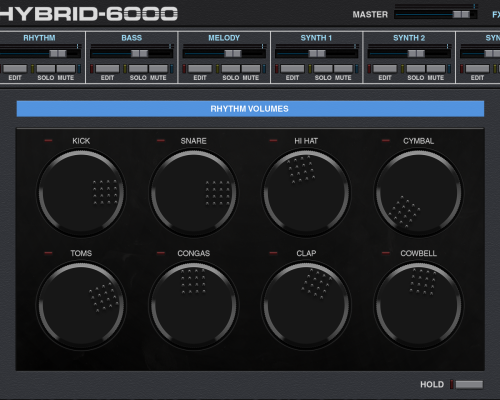Click the blue LED beside SYNTH 2 MUTE
The image size is (500, 400).
(x=449, y=69)
